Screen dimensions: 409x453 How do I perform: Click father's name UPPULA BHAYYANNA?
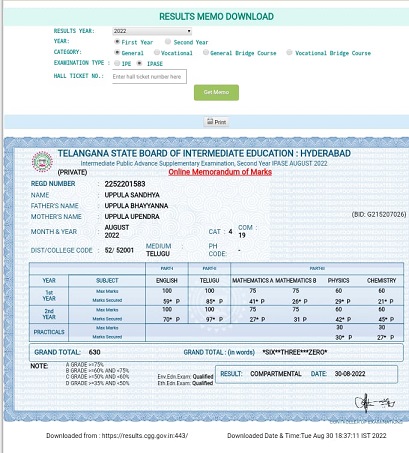tap(136, 206)
